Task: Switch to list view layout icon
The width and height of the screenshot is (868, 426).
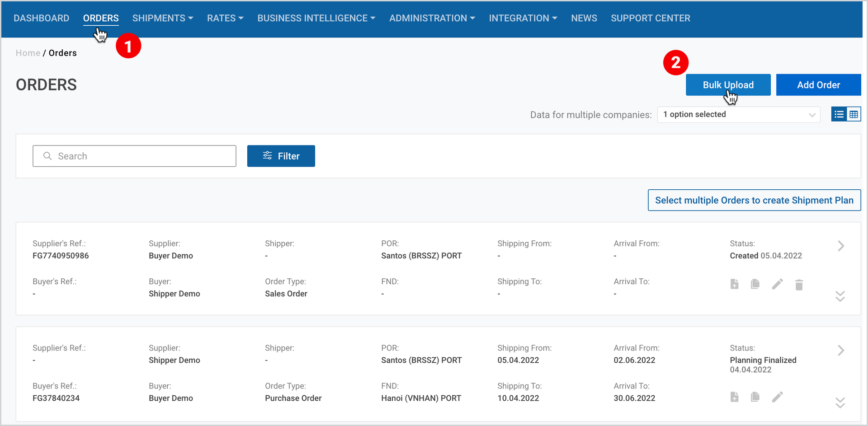Action: [839, 114]
